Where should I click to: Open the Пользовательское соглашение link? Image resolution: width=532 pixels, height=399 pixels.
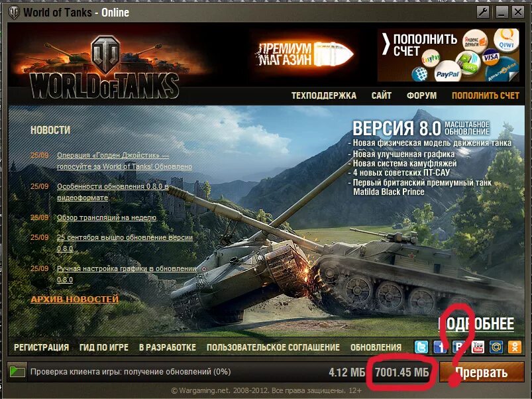coord(273,347)
